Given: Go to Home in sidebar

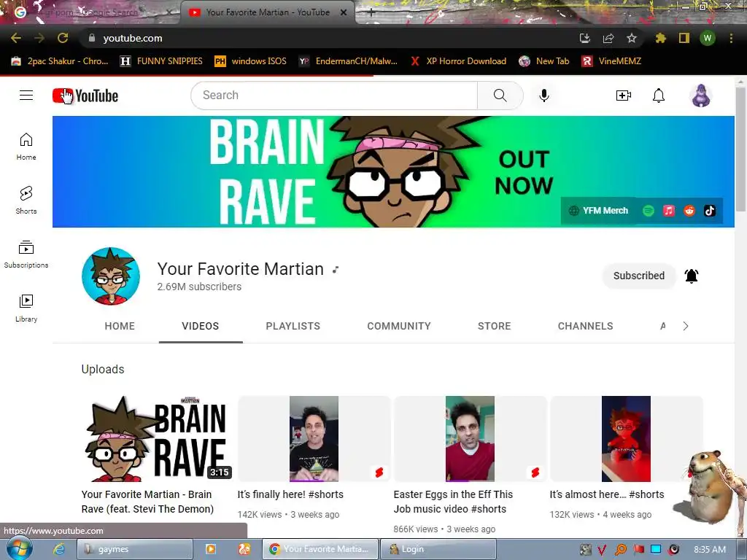Looking at the screenshot, I should tap(26, 146).
